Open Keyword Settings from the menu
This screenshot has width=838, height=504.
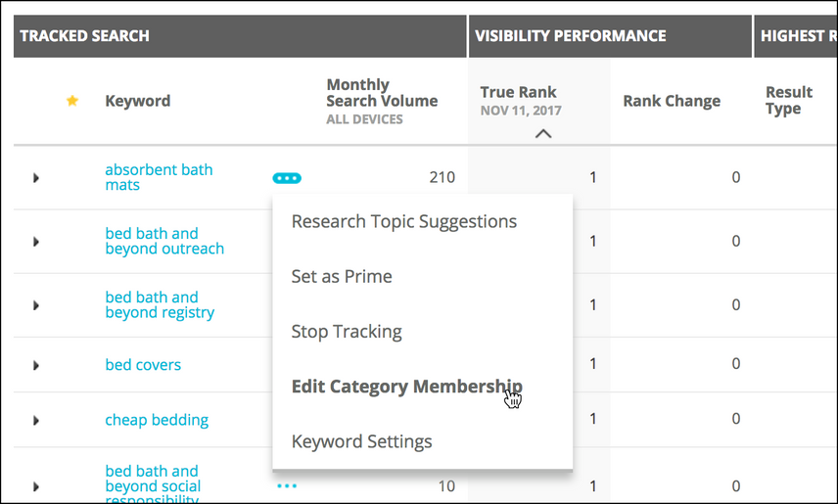click(361, 441)
